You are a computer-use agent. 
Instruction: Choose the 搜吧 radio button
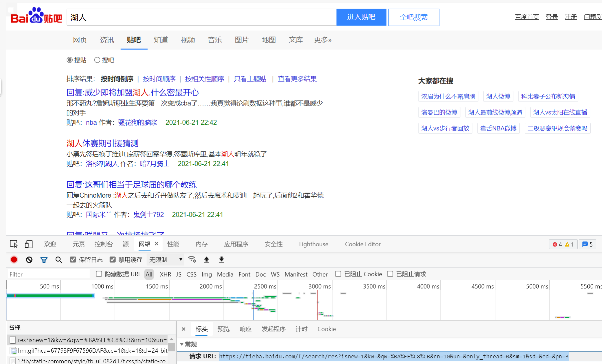(97, 60)
